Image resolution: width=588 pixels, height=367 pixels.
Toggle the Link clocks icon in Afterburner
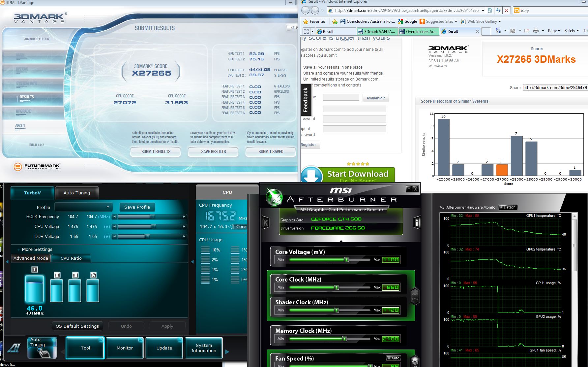pos(415,296)
